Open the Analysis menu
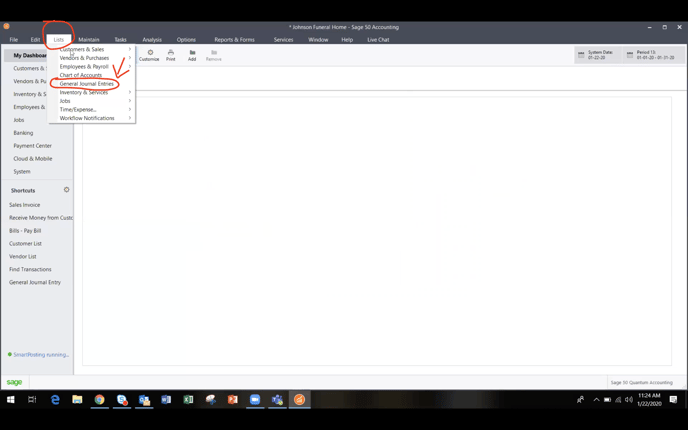This screenshot has height=430, width=688. click(152, 39)
